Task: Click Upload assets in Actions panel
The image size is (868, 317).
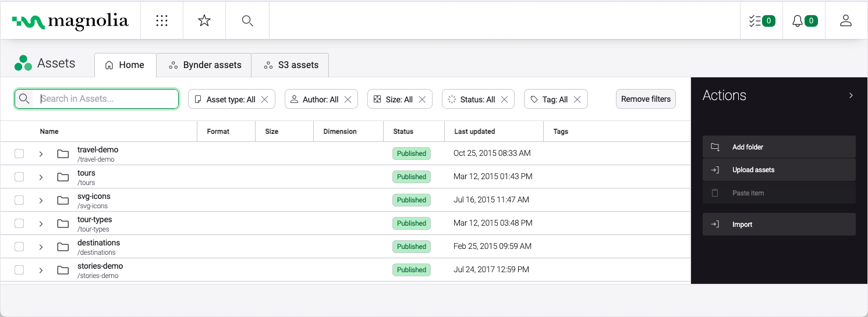Action: [753, 170]
